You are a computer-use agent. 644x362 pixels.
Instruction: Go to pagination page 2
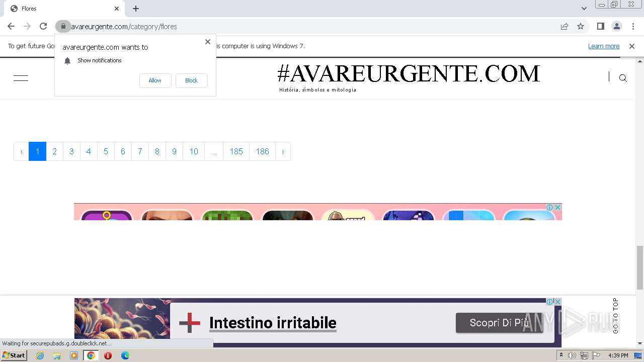pyautogui.click(x=54, y=151)
